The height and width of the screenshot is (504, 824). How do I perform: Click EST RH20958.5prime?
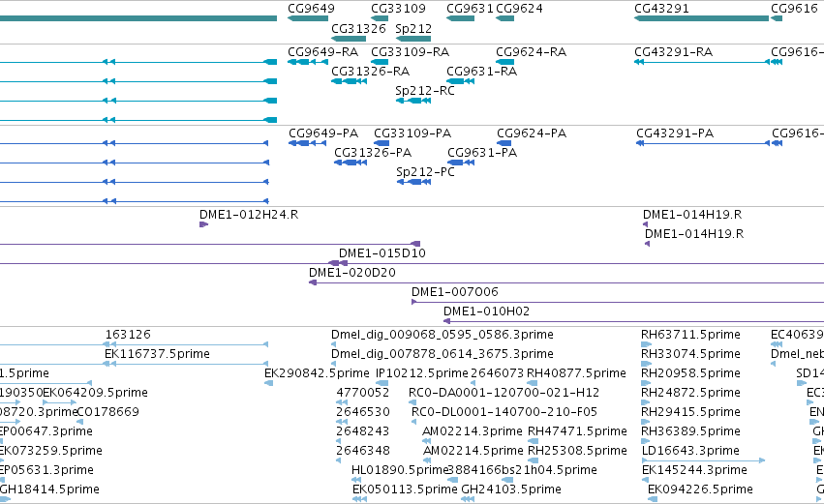point(690,373)
